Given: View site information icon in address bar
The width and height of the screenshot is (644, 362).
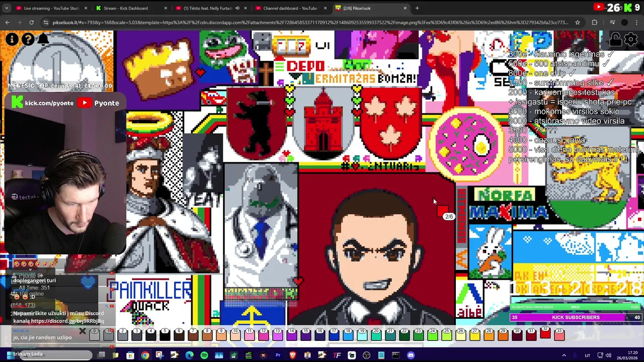Looking at the screenshot, I should (x=46, y=22).
